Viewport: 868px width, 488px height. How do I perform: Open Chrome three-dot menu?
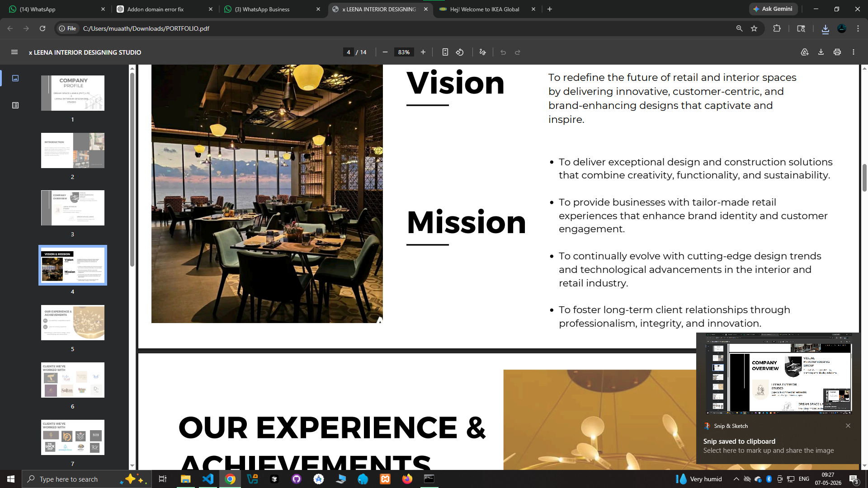pos(858,28)
